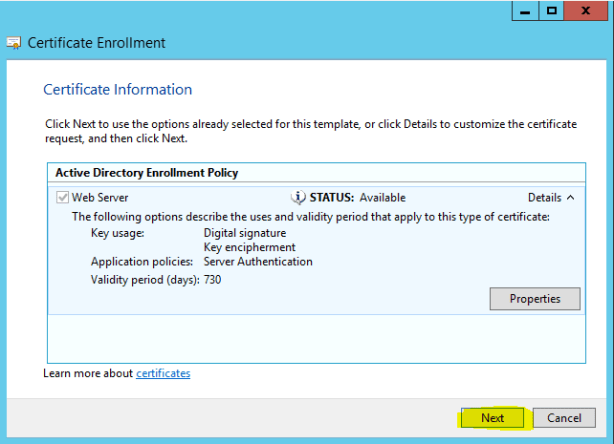This screenshot has width=614, height=444.
Task: Collapse the Details chevron for Web Server
Action: point(570,198)
